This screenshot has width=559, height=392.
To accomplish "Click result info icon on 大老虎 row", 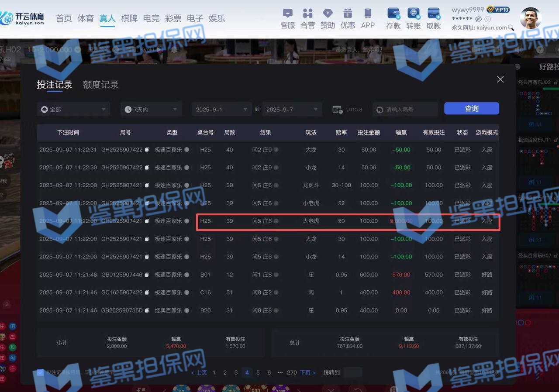I will point(276,221).
